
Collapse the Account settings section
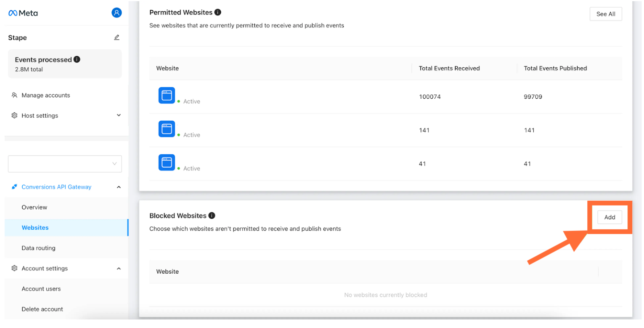(119, 268)
